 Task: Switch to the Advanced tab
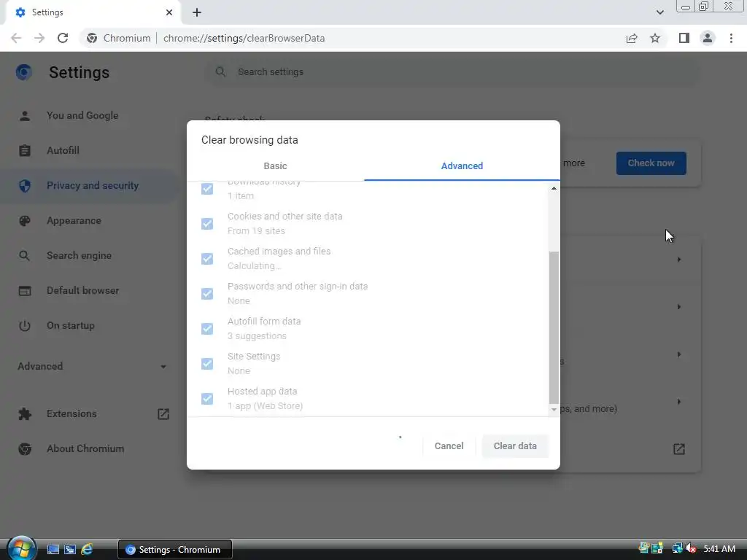462,166
